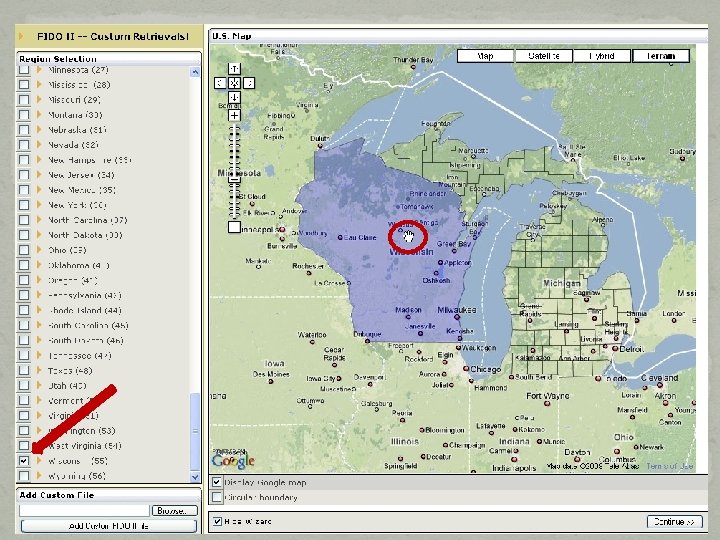Expand the New York (36) tree node
Viewport: 720px width, 540px height.
pyautogui.click(x=39, y=205)
